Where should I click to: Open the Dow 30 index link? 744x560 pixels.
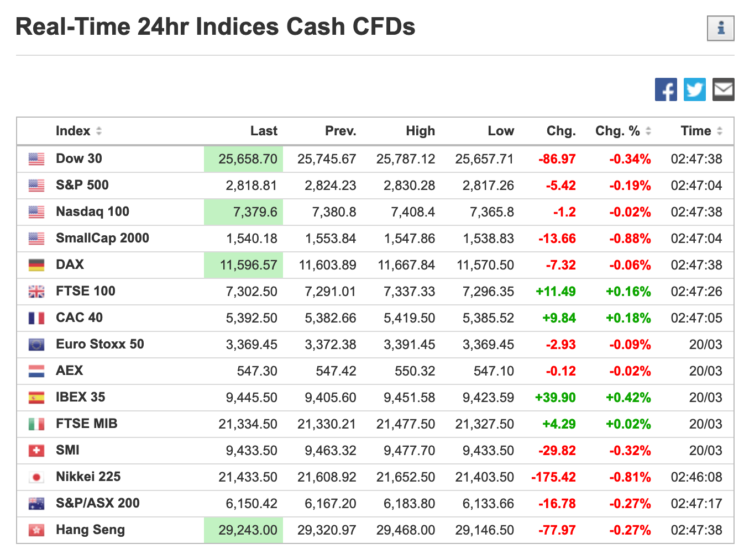pyautogui.click(x=79, y=159)
